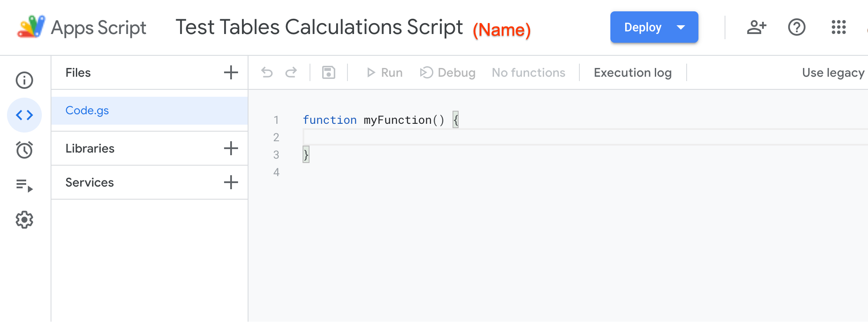Screen dimensions: 868x323
Task: Open the Triggers alarm clock icon
Action: coord(24,150)
